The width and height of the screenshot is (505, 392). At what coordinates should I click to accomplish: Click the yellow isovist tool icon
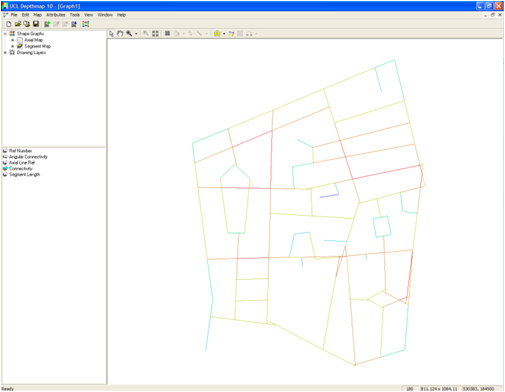coord(217,34)
